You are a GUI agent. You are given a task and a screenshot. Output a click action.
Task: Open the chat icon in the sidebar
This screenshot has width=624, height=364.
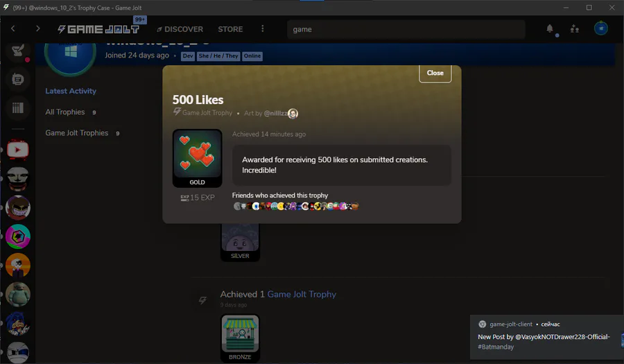(18, 80)
